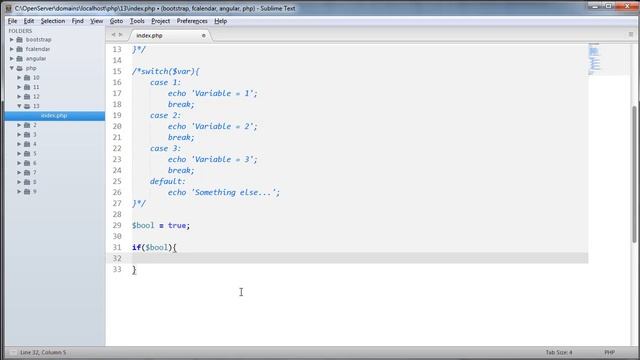The width and height of the screenshot is (640, 360).
Task: Expand folder 8 arrow
Action: [x=19, y=182]
